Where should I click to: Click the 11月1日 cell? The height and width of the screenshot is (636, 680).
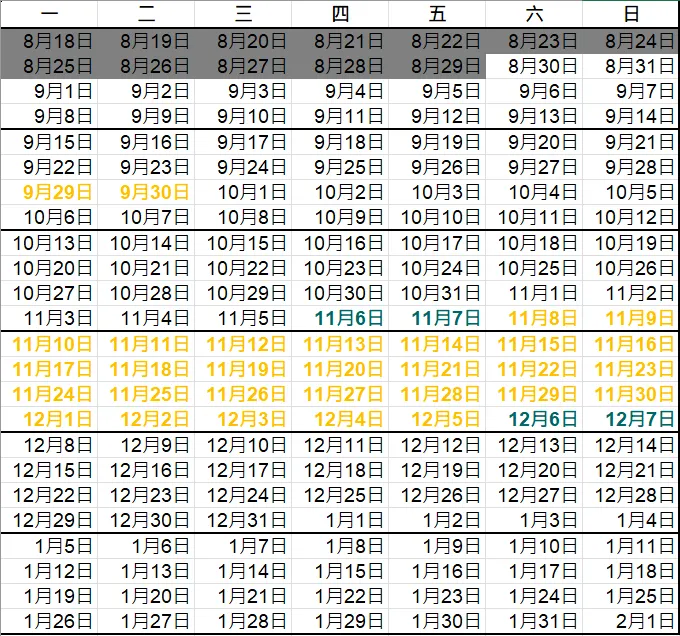pyautogui.click(x=534, y=294)
